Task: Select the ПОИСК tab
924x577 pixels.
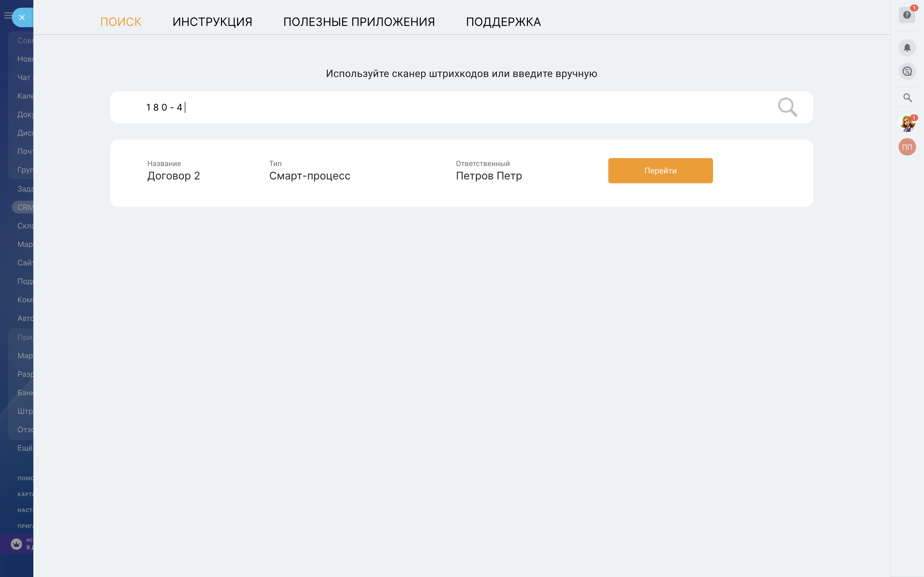Action: (x=121, y=22)
